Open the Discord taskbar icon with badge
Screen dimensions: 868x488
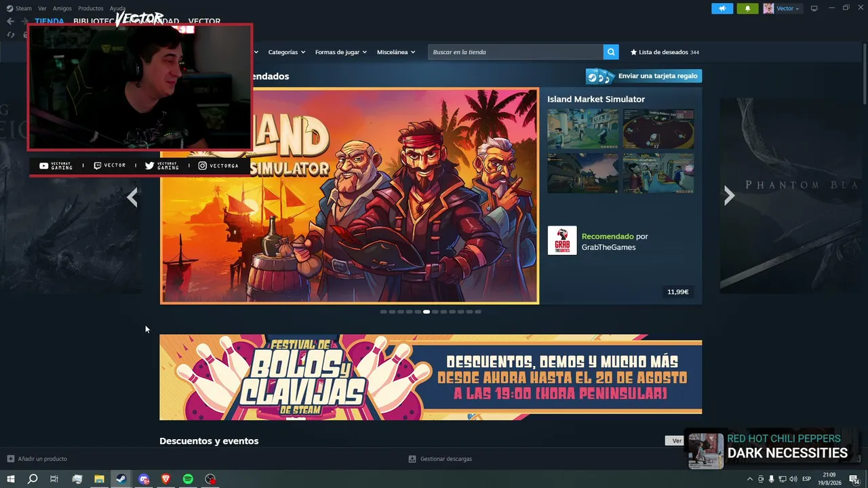coord(144,479)
